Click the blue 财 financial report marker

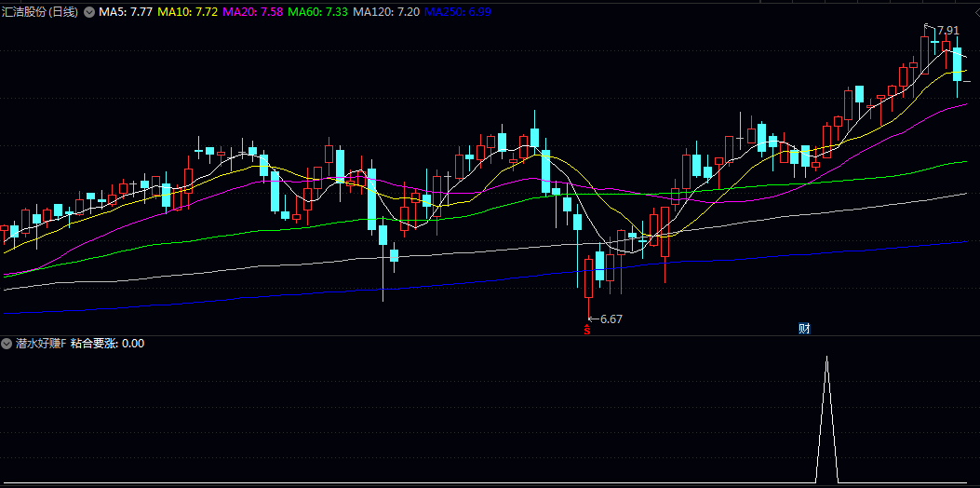804,329
